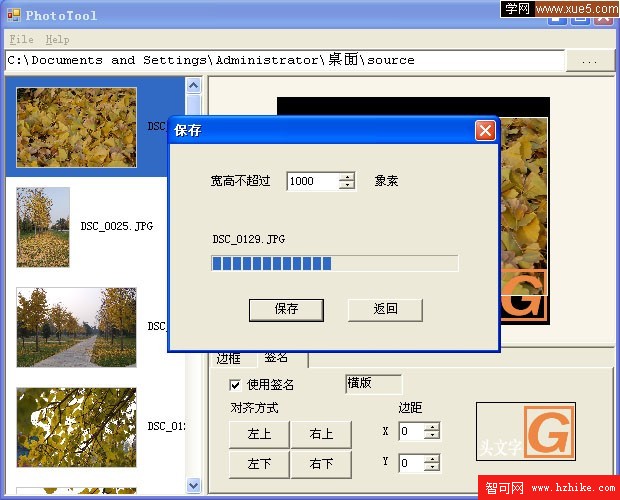This screenshot has height=500, width=620.
Task: Click the signature G logo preview
Action: pyautogui.click(x=526, y=432)
